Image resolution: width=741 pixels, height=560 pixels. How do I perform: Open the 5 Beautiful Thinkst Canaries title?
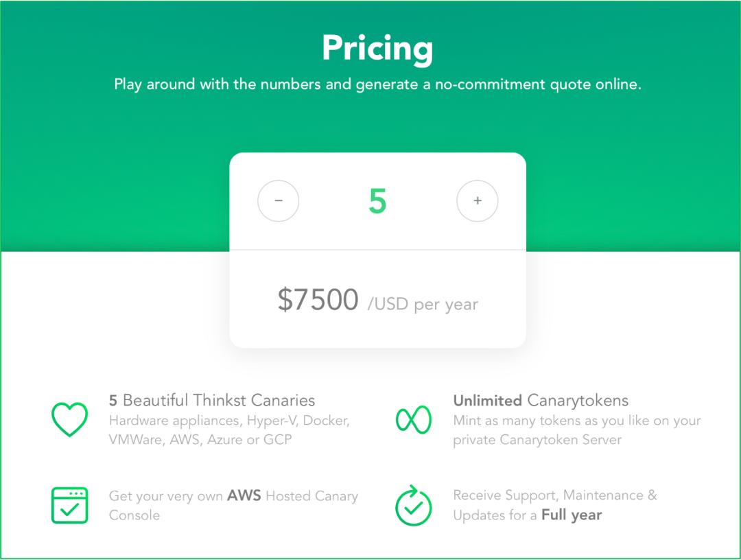coord(212,400)
